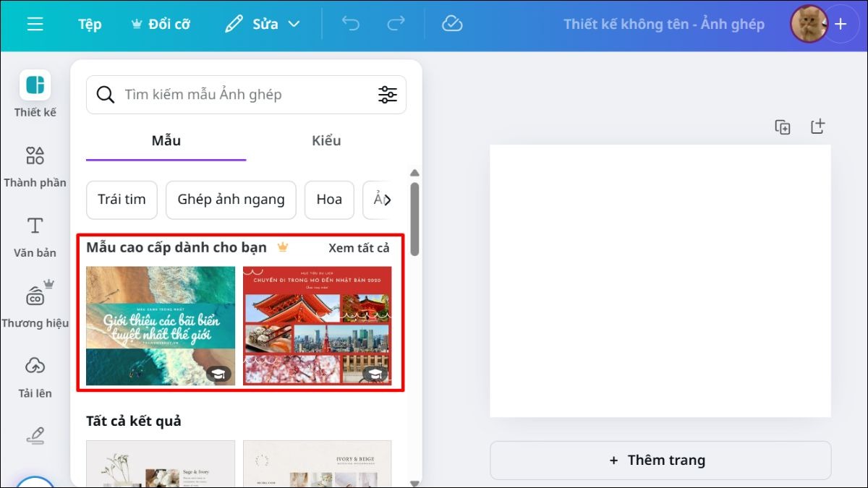Add a new page with top-right icon
The image size is (868, 488).
click(817, 127)
